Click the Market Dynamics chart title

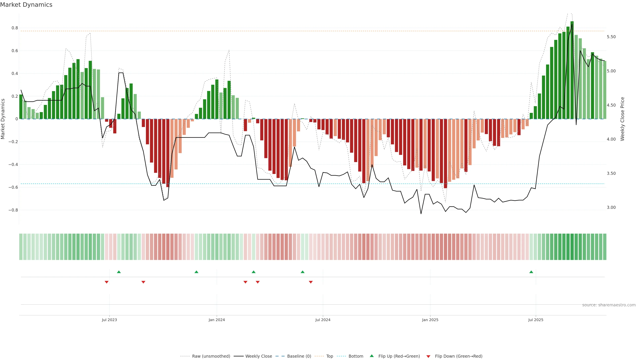26,5
